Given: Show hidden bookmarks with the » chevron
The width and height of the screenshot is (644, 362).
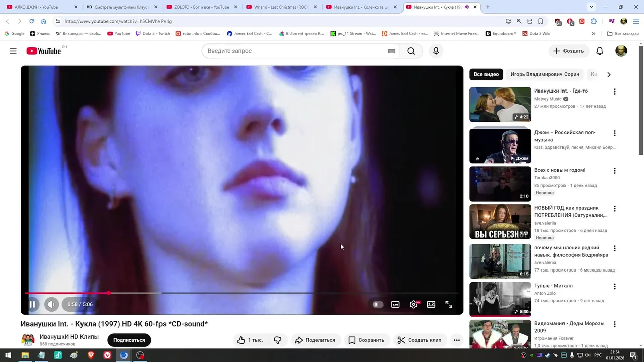Looking at the screenshot, I should click(x=594, y=33).
